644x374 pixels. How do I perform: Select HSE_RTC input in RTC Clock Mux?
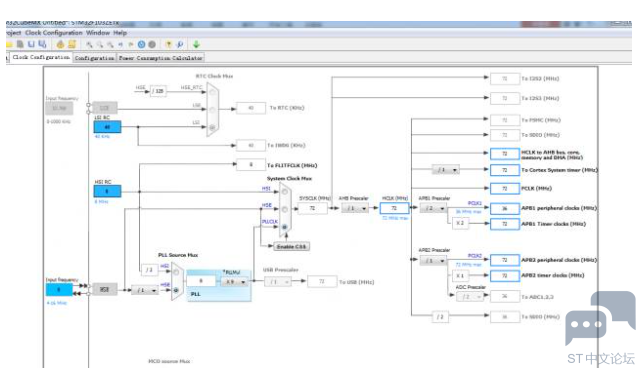pos(212,92)
